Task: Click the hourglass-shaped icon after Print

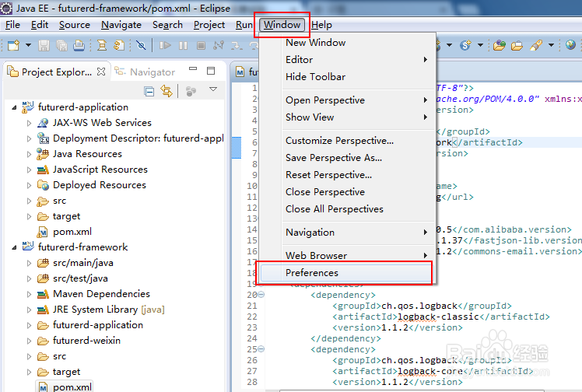Action: [101, 46]
